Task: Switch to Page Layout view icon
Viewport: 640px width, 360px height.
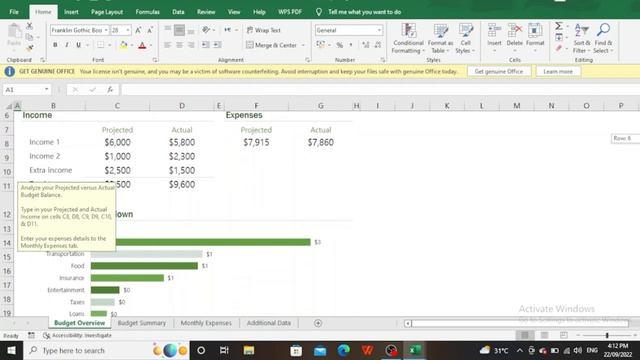Action: point(544,336)
